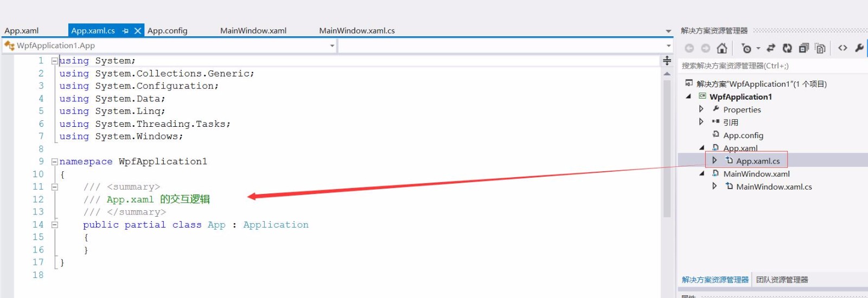This screenshot has width=868, height=298.
Task: Click the references icon beside 引用
Action: (x=716, y=121)
